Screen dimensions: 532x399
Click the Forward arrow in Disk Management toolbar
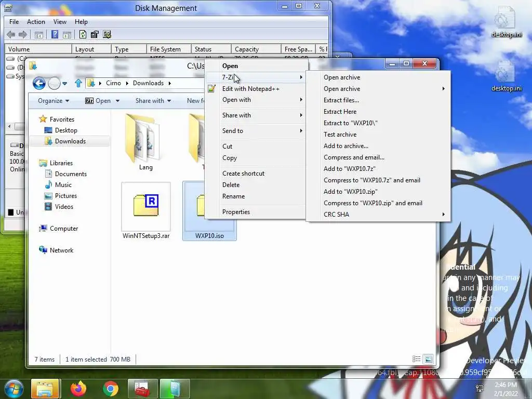tap(23, 34)
